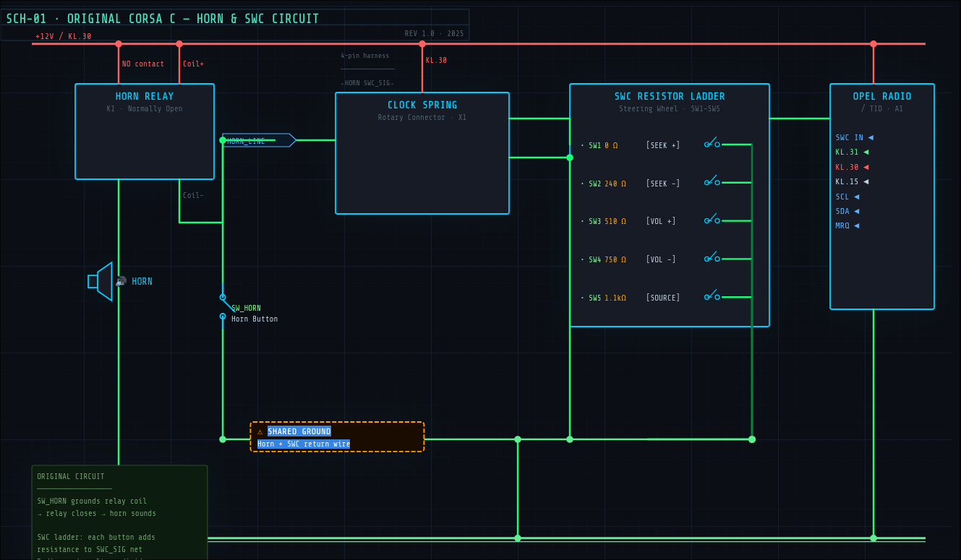Click the MRQ pin arrow icon
The height and width of the screenshot is (560, 961).
pyautogui.click(x=856, y=225)
